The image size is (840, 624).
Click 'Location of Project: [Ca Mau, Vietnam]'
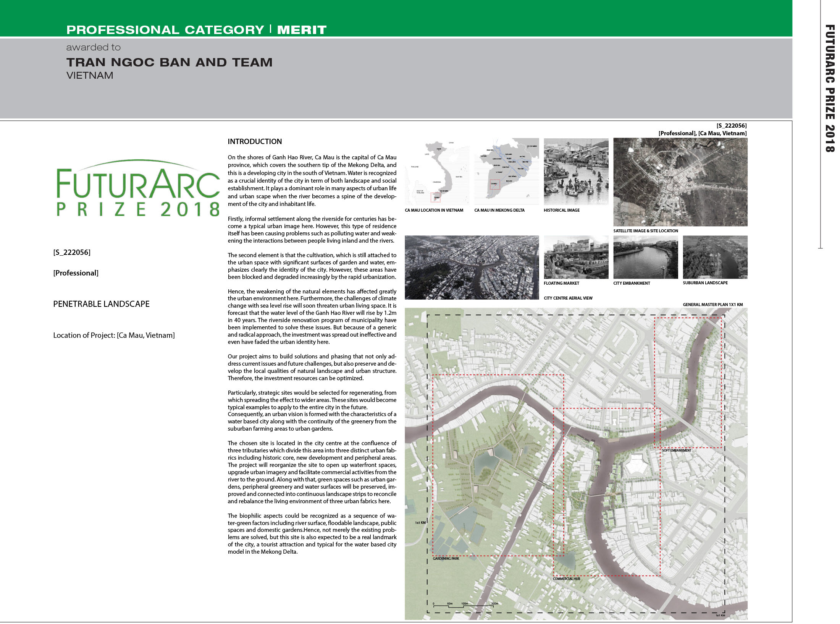114,335
